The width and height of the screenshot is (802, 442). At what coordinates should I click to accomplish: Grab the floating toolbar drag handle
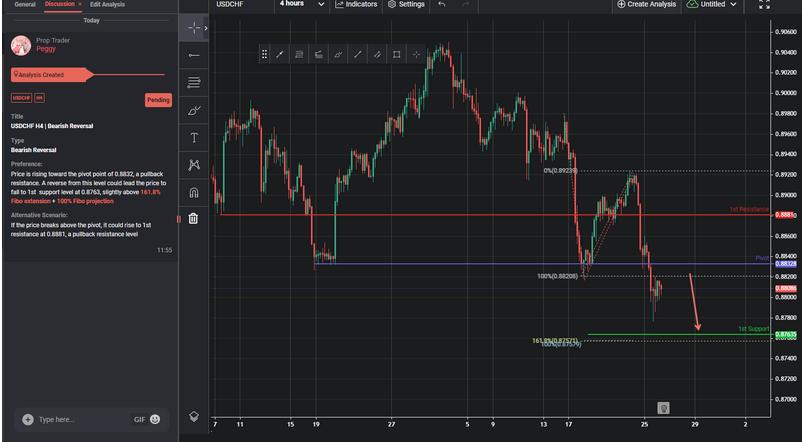264,54
